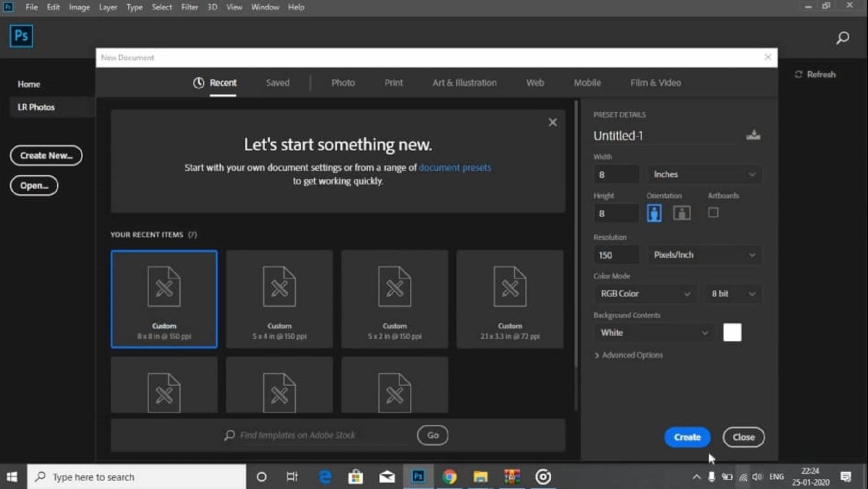Click the Open... button
This screenshot has width=868, height=489.
pyautogui.click(x=34, y=186)
